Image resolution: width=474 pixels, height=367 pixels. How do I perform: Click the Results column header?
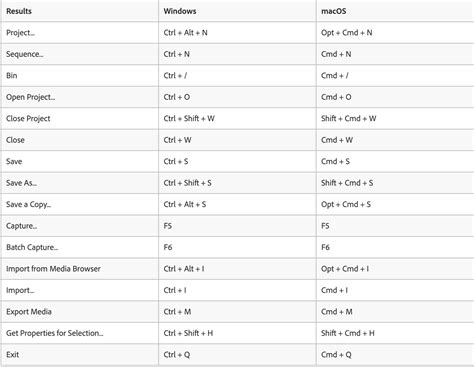click(19, 11)
